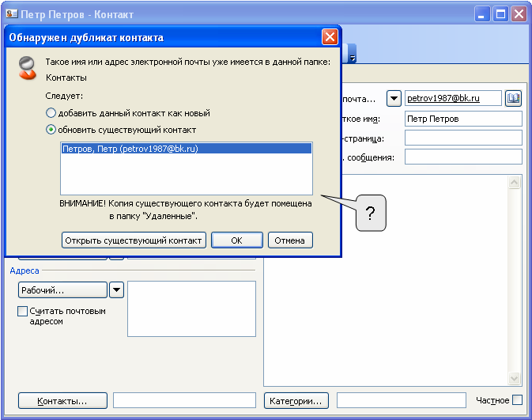Open the 'Категории...' button
The width and height of the screenshot is (532, 420).
click(296, 401)
